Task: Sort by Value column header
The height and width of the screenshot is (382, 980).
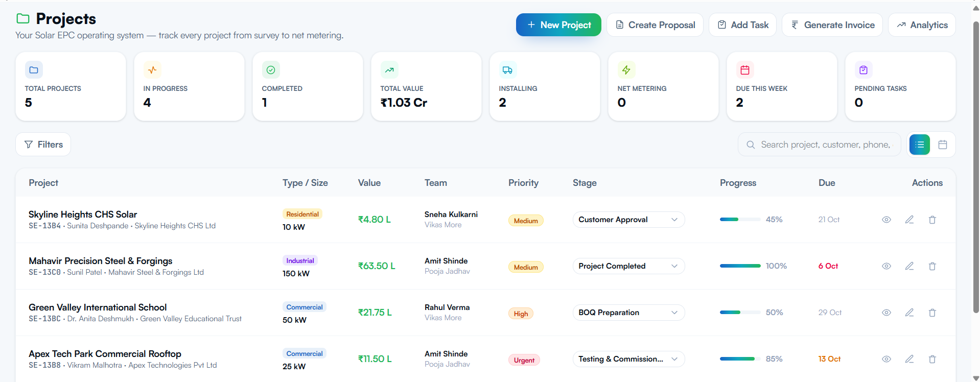Action: 369,183
